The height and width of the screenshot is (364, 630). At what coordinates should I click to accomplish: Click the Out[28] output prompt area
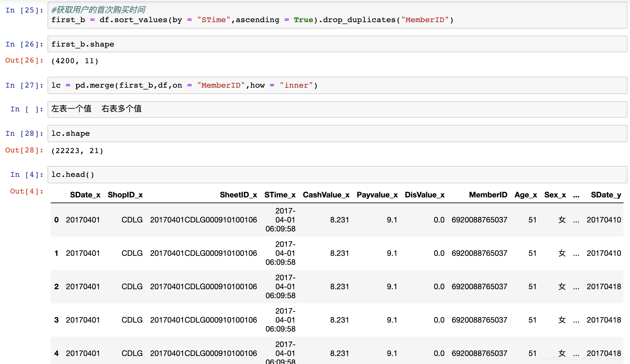pos(24,150)
